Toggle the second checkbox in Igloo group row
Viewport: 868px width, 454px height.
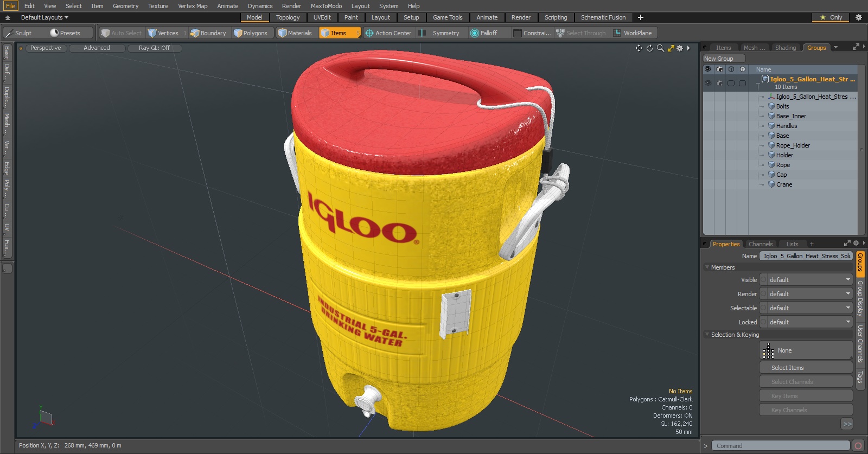coord(742,83)
